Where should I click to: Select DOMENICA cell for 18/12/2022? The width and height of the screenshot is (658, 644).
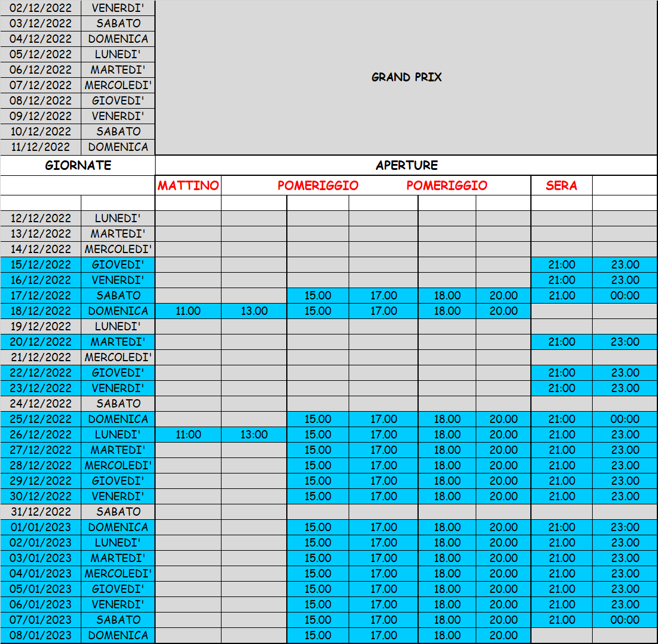pyautogui.click(x=118, y=311)
